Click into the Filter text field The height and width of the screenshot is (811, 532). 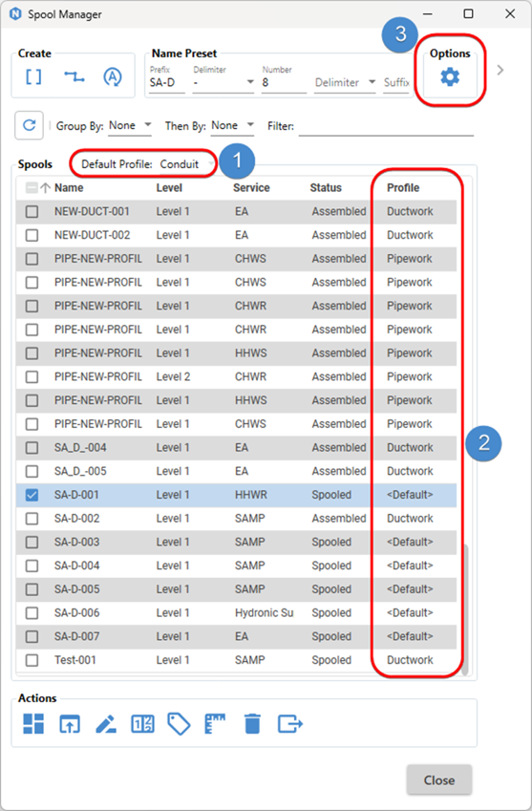[386, 126]
